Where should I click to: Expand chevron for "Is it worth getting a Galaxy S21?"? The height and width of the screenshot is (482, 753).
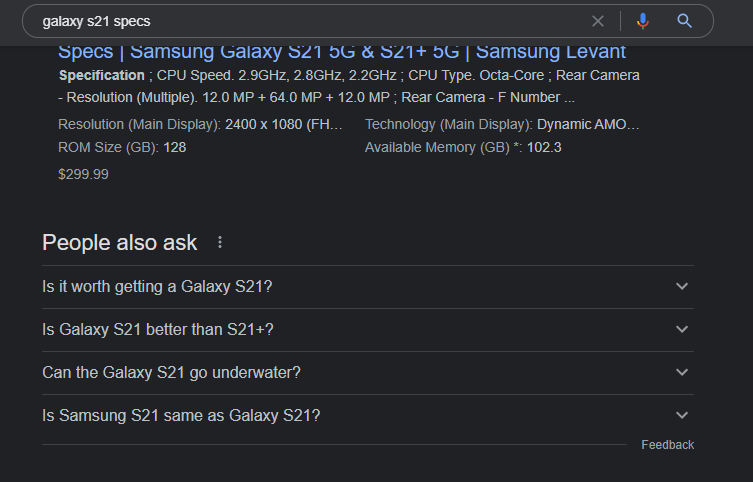click(x=682, y=287)
